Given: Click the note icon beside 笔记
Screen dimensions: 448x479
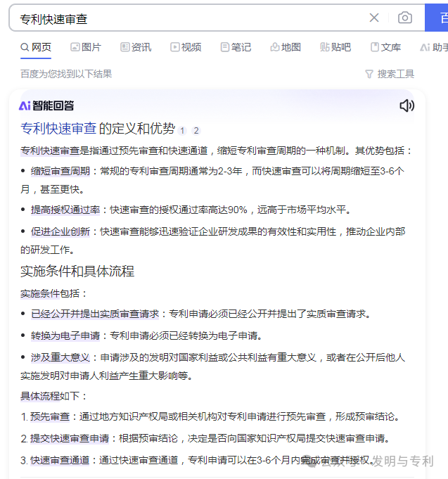Looking at the screenshot, I should pos(225,47).
